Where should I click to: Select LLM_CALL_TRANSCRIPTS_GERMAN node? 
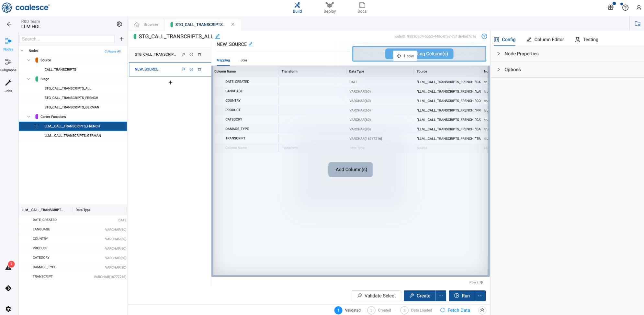(73, 136)
